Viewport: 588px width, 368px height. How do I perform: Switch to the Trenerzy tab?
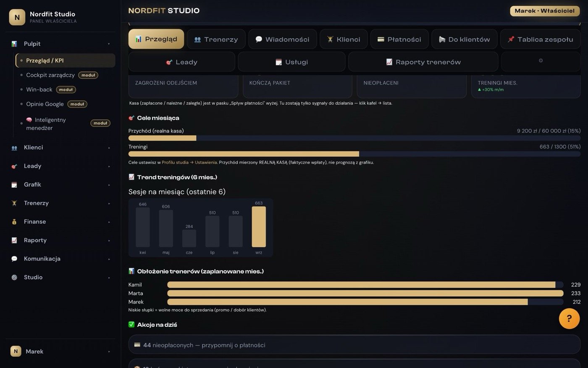click(x=216, y=39)
